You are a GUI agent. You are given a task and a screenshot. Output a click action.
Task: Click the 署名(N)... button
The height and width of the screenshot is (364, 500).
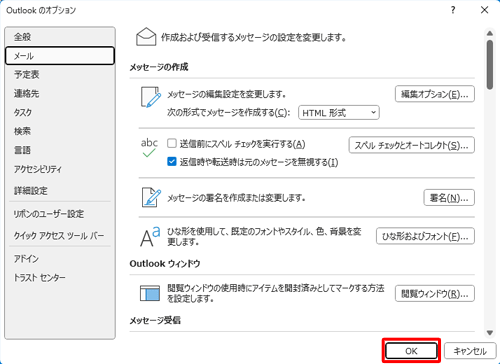click(x=449, y=198)
